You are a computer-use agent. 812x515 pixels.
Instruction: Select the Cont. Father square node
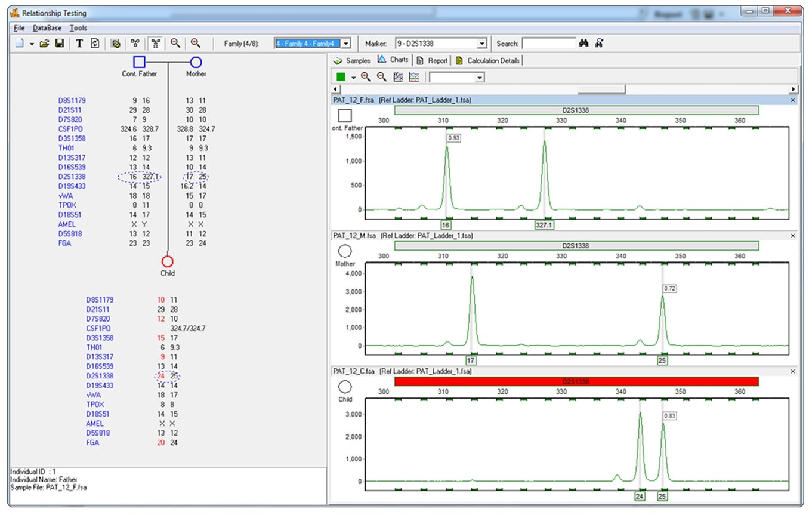tap(139, 62)
